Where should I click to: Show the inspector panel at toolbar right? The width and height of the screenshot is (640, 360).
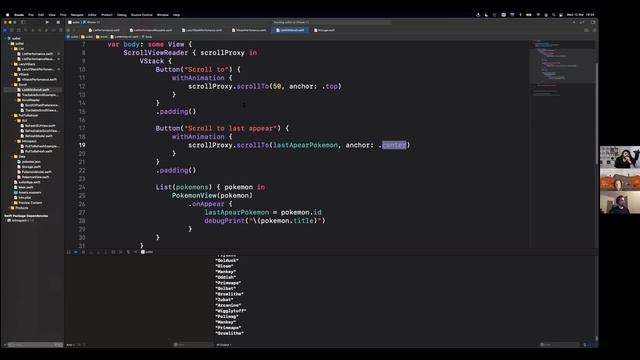pyautogui.click(x=593, y=22)
